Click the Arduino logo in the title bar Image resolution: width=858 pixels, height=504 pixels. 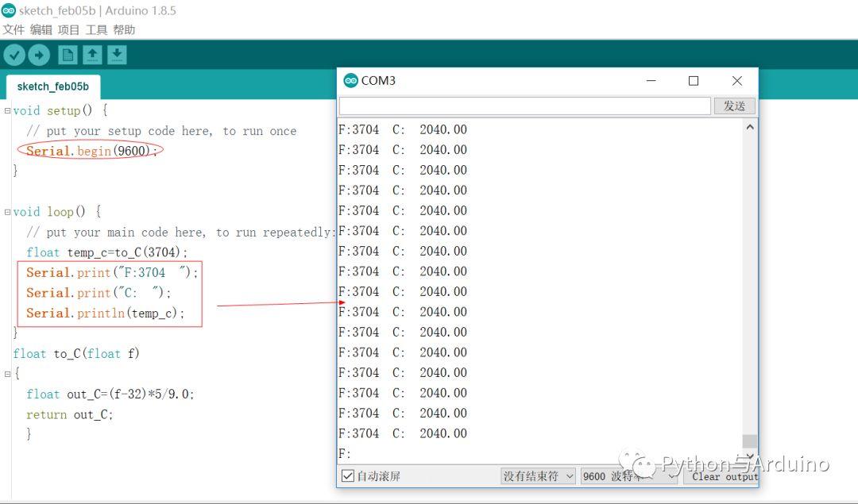tap(9, 10)
